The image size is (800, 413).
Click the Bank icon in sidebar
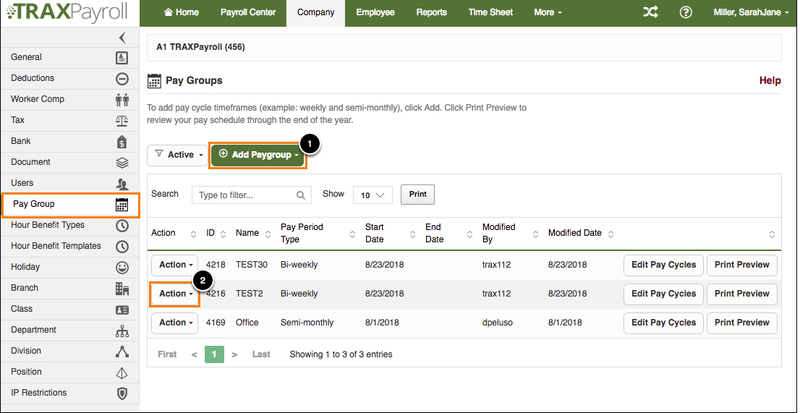(x=122, y=141)
